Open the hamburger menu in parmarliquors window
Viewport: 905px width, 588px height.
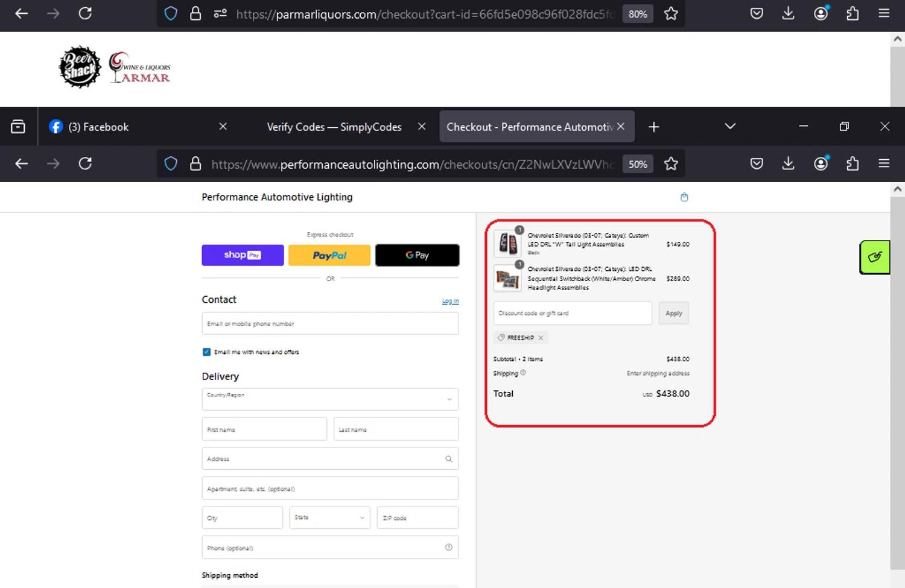point(884,13)
